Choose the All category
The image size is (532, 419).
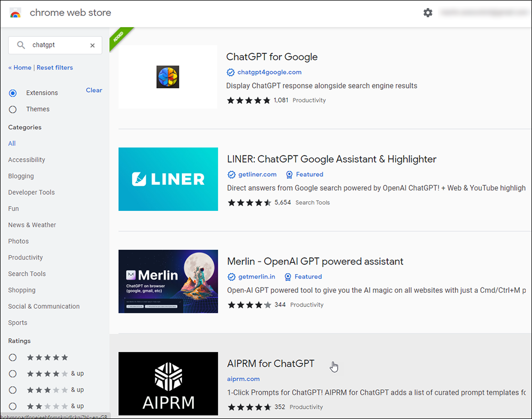click(12, 143)
